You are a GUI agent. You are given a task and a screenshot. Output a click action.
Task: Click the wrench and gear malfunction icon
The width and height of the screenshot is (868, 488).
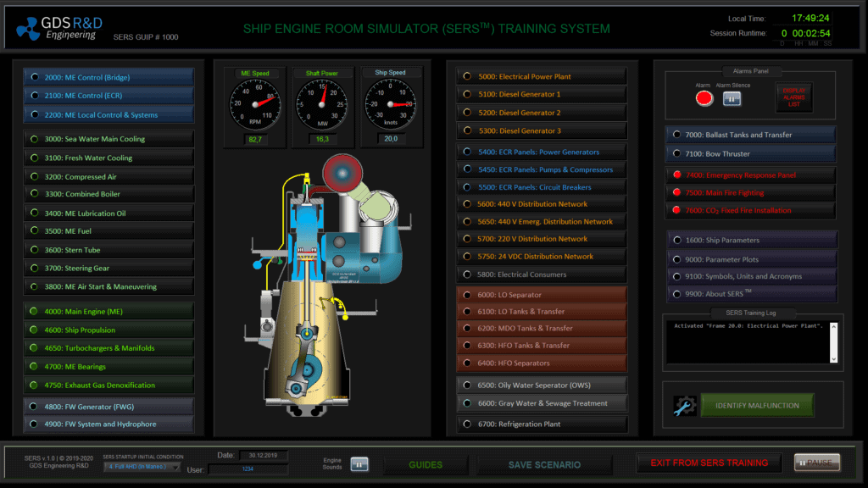[x=684, y=406]
